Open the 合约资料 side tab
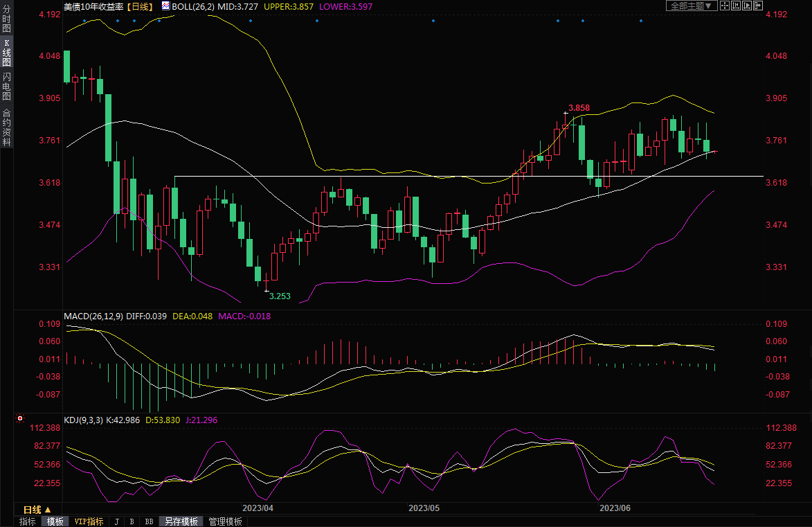 tap(6, 127)
